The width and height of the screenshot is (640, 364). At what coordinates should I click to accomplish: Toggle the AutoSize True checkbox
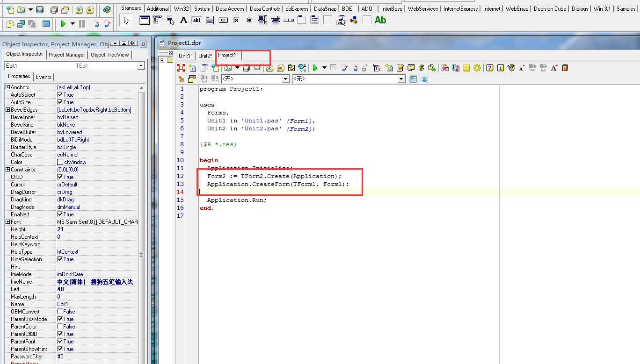60,102
